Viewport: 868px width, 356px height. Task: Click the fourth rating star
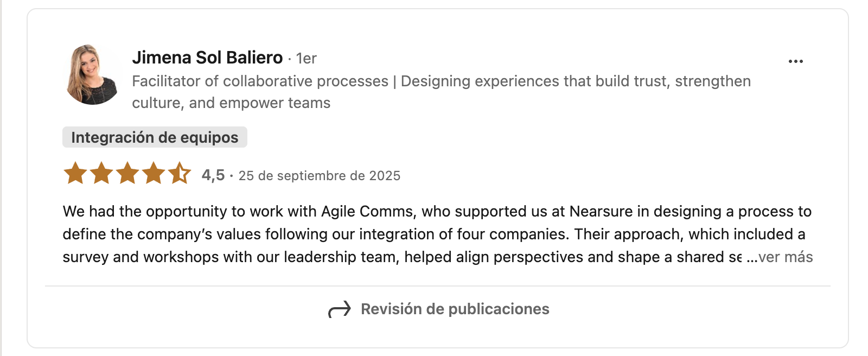coord(154,174)
